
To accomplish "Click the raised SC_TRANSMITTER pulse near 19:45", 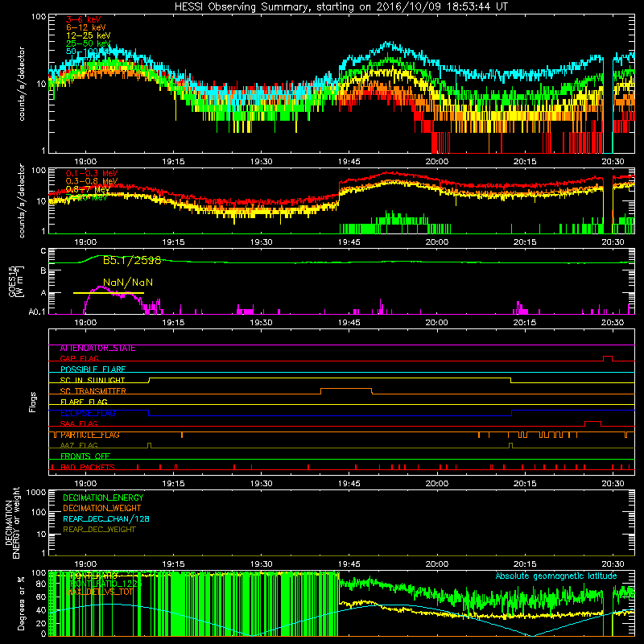I will point(346,390).
